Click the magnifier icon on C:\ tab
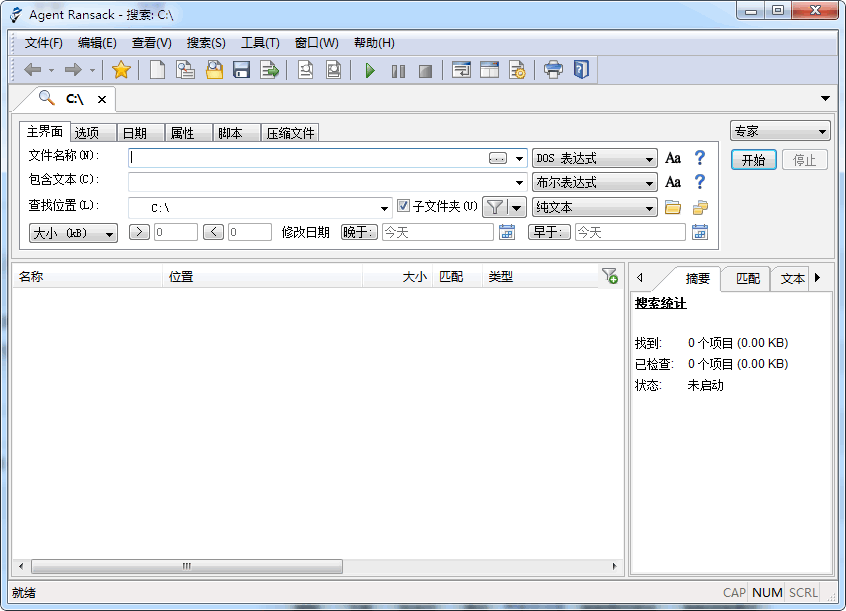This screenshot has height=611, width=846. pos(46,98)
